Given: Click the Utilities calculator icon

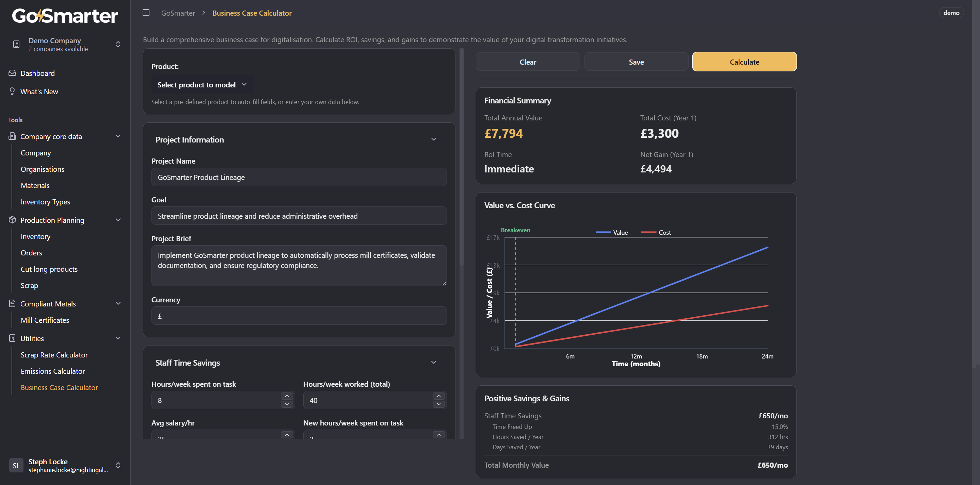Looking at the screenshot, I should (x=12, y=338).
